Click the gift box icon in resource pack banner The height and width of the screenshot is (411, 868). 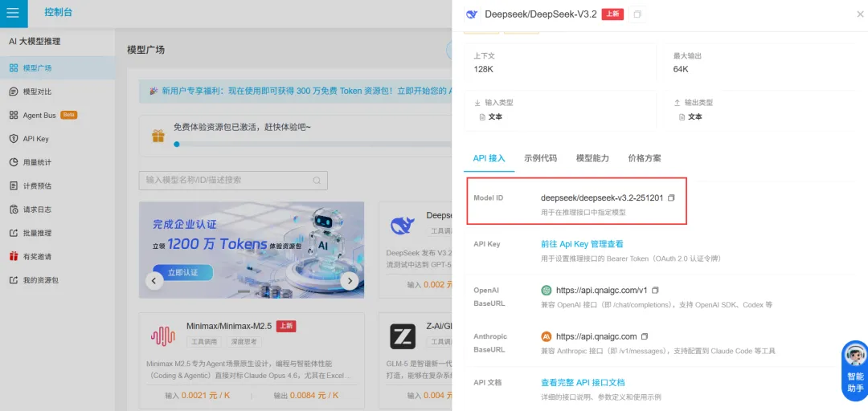pos(158,136)
